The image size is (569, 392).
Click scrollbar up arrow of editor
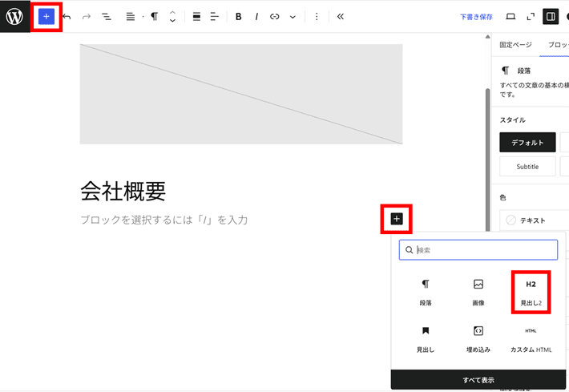click(x=488, y=37)
